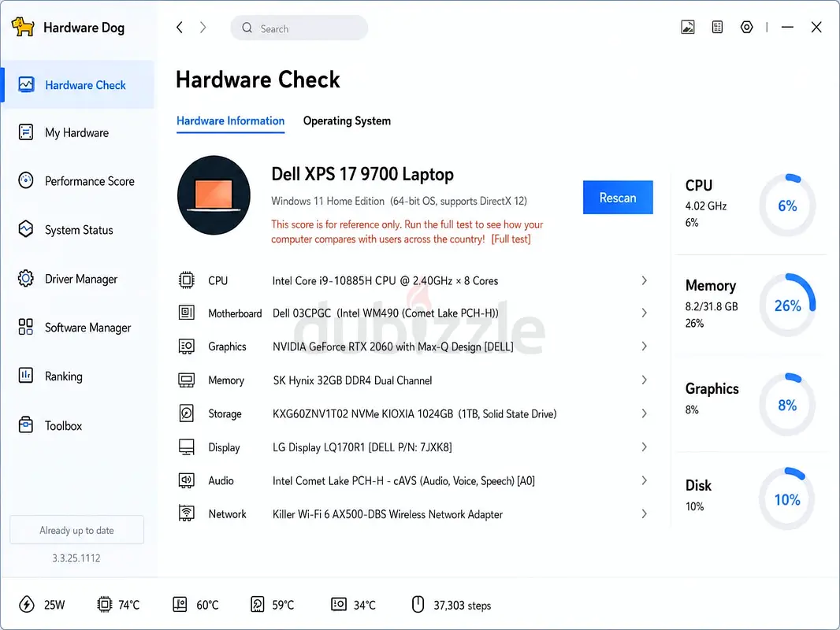Open the Hardware Check sidebar icon
This screenshot has height=630, width=840.
(26, 84)
